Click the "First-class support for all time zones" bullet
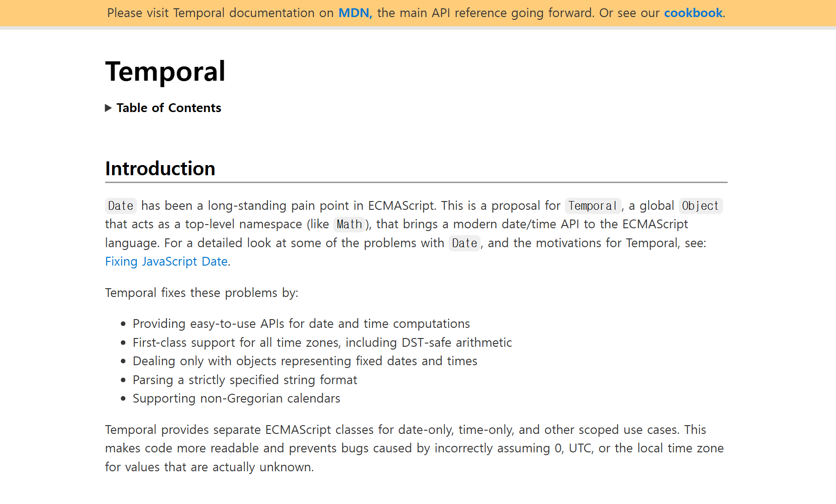Viewport: 836px width, 504px height. point(322,343)
